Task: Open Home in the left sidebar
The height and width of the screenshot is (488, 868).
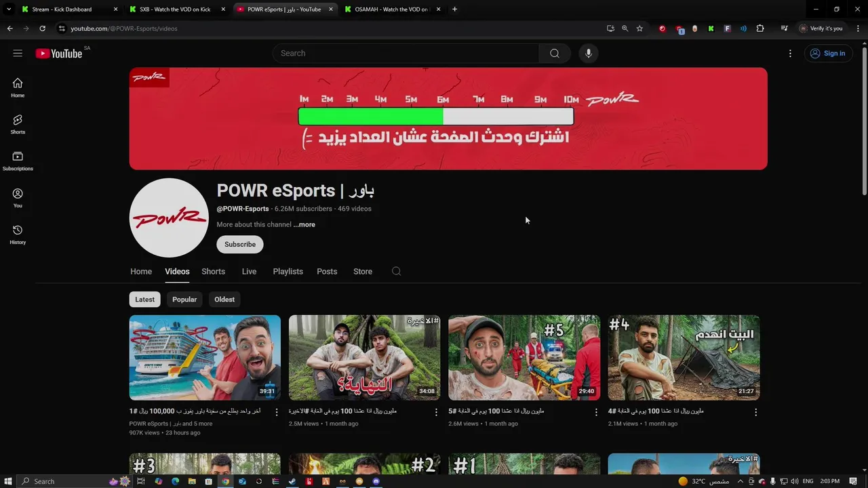Action: click(x=18, y=87)
